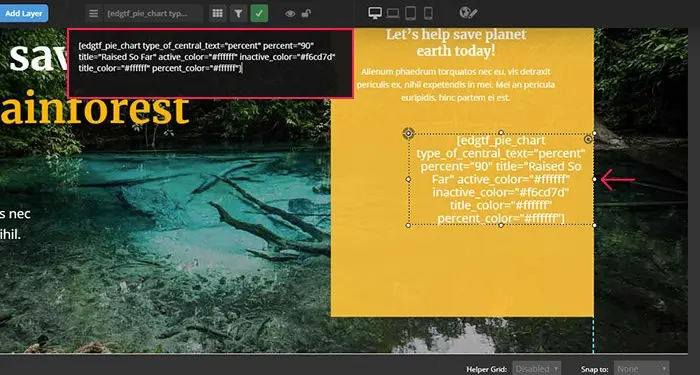700x375 pixels.
Task: Click the layer name field in toolbar
Action: 153,13
